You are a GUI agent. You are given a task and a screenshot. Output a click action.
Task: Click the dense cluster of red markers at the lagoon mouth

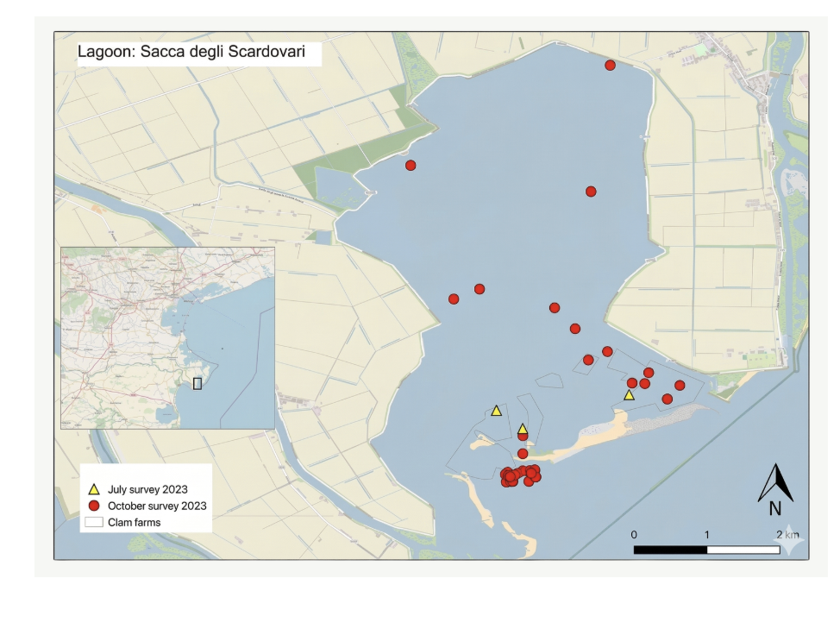coord(520,476)
